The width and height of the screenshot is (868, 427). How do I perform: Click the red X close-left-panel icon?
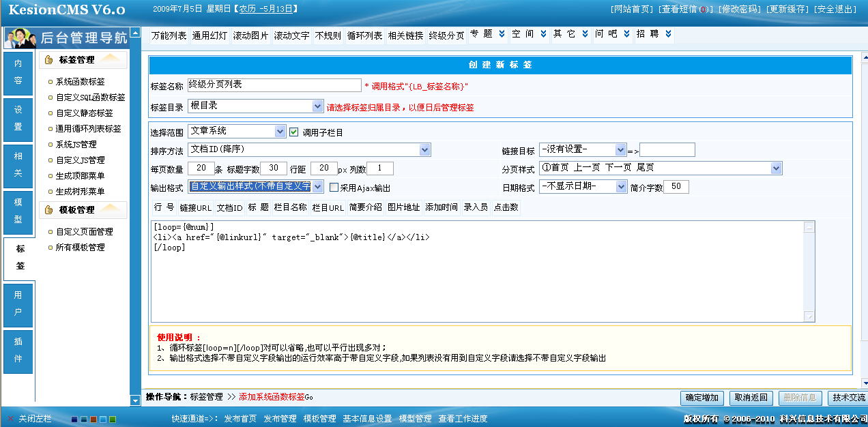pyautogui.click(x=10, y=419)
